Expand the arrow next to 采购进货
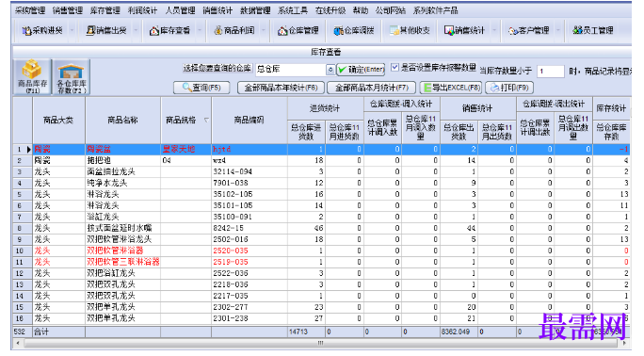This screenshot has height=356, width=644. pyautogui.click(x=72, y=30)
